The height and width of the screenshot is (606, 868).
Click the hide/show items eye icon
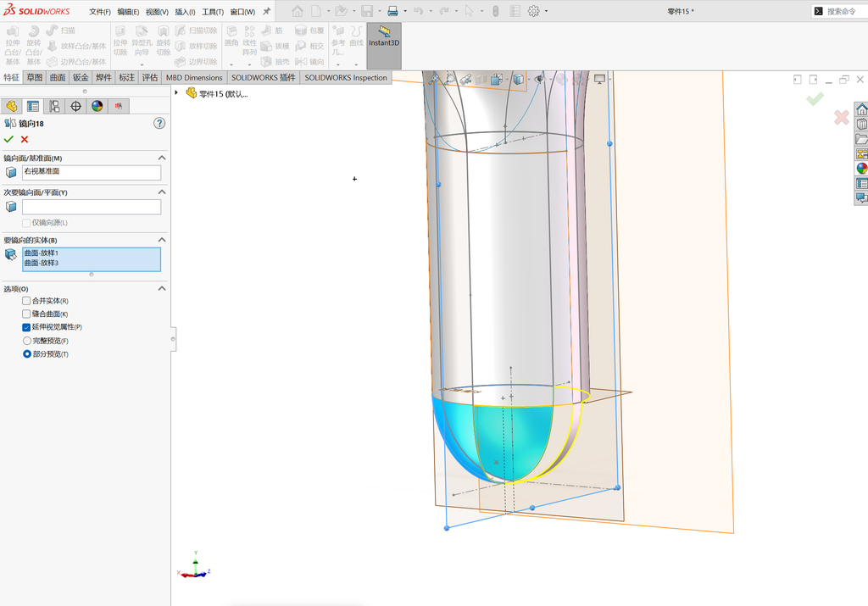pyautogui.click(x=539, y=80)
